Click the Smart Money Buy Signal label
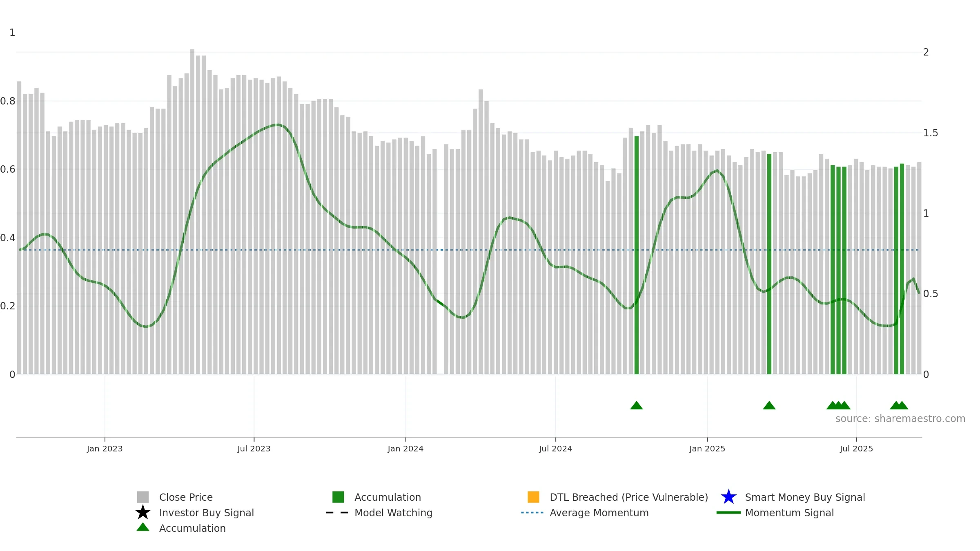Viewport: 980px width, 551px height. coord(805,498)
